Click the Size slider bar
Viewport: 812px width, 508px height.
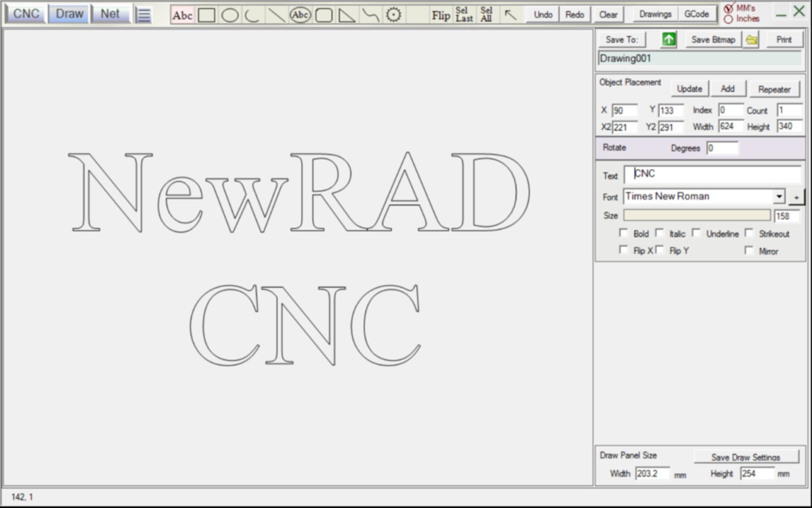[697, 215]
